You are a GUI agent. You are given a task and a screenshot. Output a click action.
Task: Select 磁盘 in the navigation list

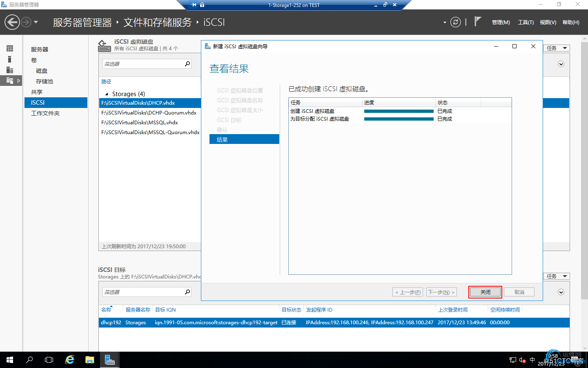point(42,71)
